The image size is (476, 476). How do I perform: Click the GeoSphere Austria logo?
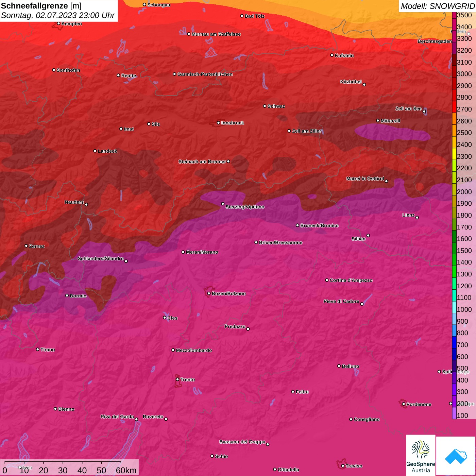coord(421,455)
